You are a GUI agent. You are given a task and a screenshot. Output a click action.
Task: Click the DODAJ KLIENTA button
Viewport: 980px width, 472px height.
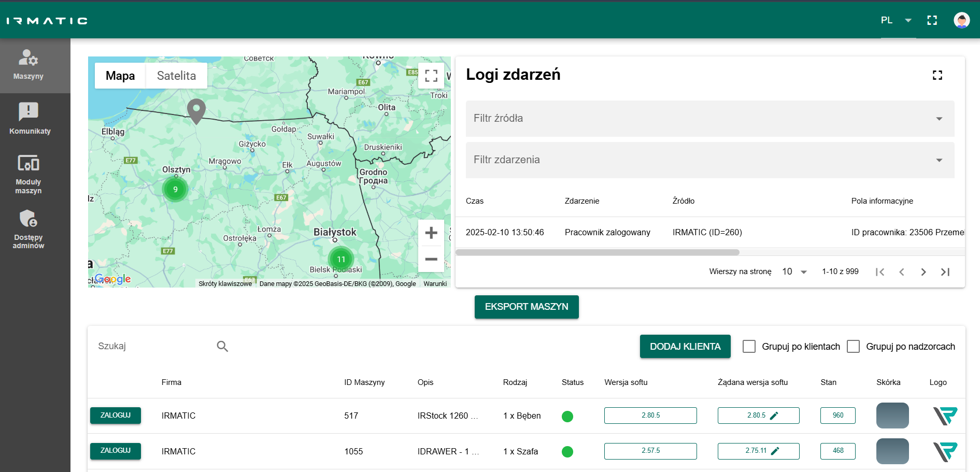(x=685, y=347)
